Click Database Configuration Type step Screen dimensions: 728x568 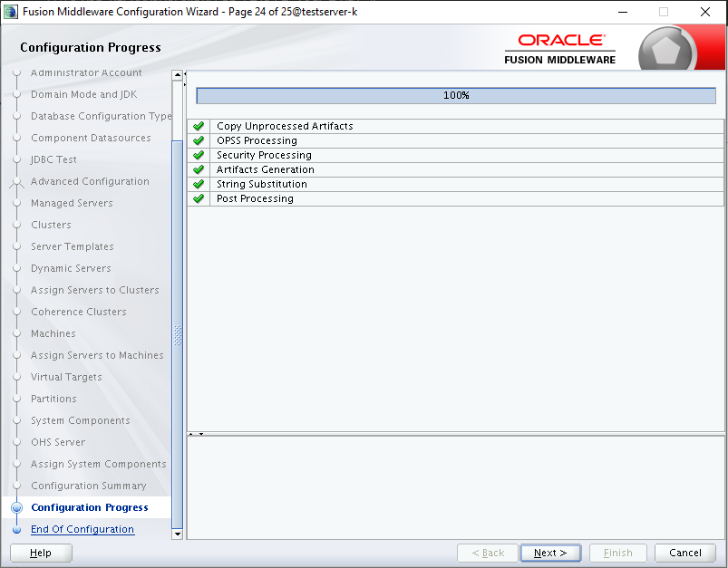coord(101,116)
